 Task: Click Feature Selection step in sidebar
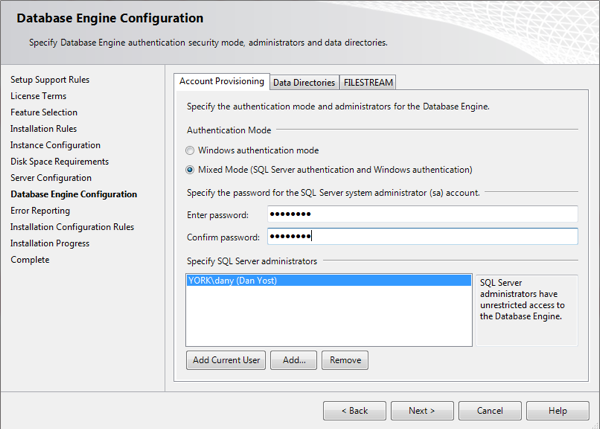click(x=44, y=113)
